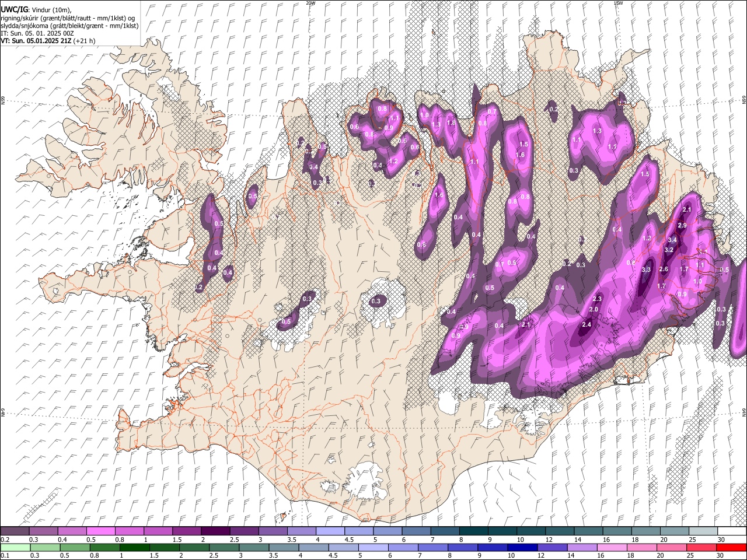Click the '2.9' precipitation value on the map
Image resolution: width=747 pixels, height=560 pixels.
coord(682,225)
